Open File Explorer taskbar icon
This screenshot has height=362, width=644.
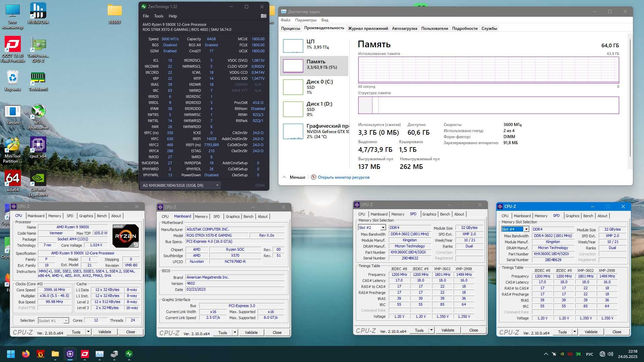[55, 354]
